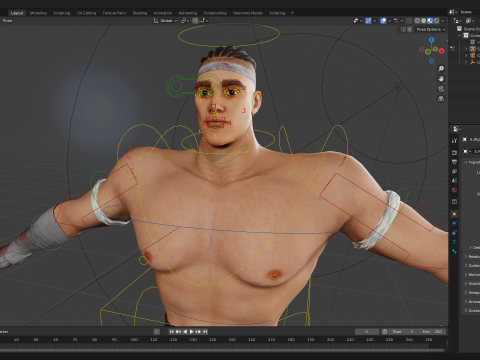
Task: Click the Start frame field
Action: [404, 332]
